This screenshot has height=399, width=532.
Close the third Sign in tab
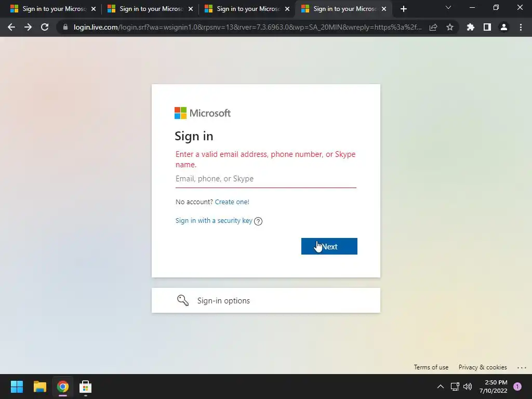(287, 9)
